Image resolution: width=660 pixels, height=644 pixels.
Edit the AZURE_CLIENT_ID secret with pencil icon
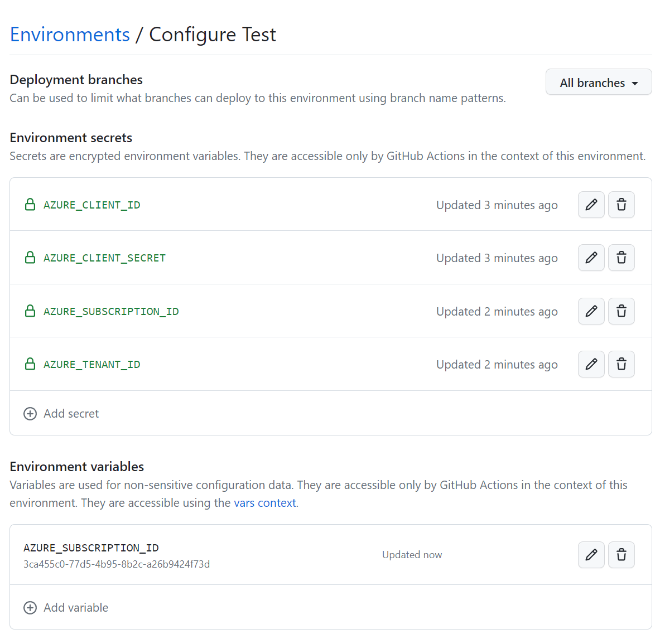point(591,205)
